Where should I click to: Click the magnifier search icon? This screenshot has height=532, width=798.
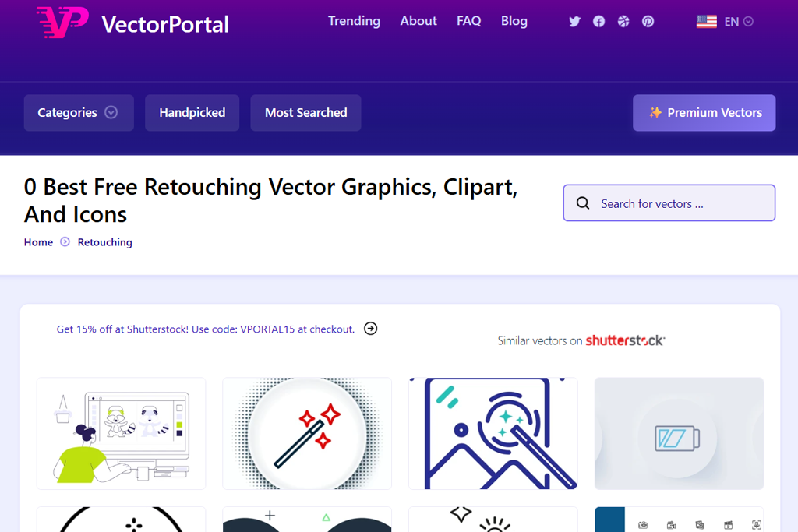coord(583,203)
